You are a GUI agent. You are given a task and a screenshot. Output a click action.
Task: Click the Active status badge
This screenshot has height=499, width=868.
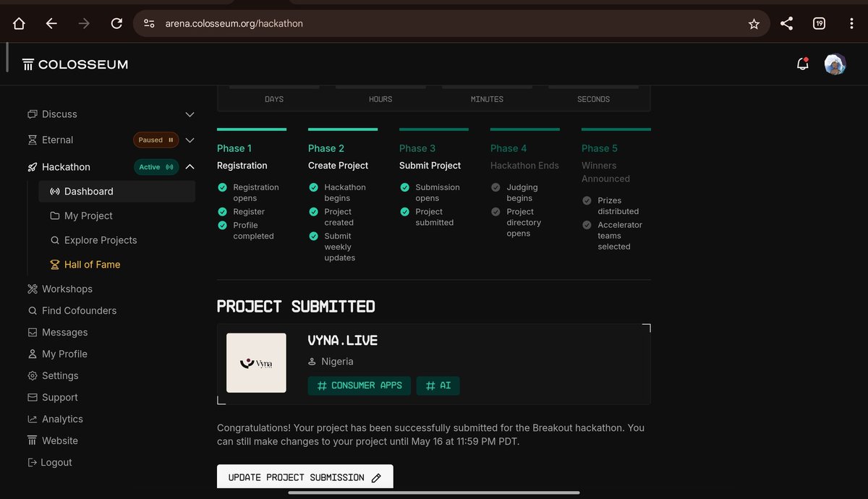[x=156, y=167]
